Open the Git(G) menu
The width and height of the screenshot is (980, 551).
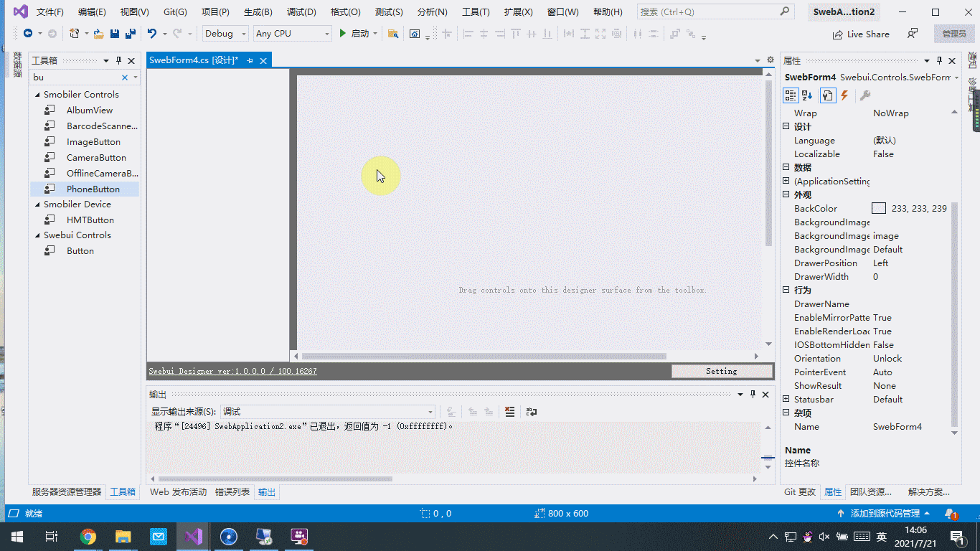tap(175, 12)
